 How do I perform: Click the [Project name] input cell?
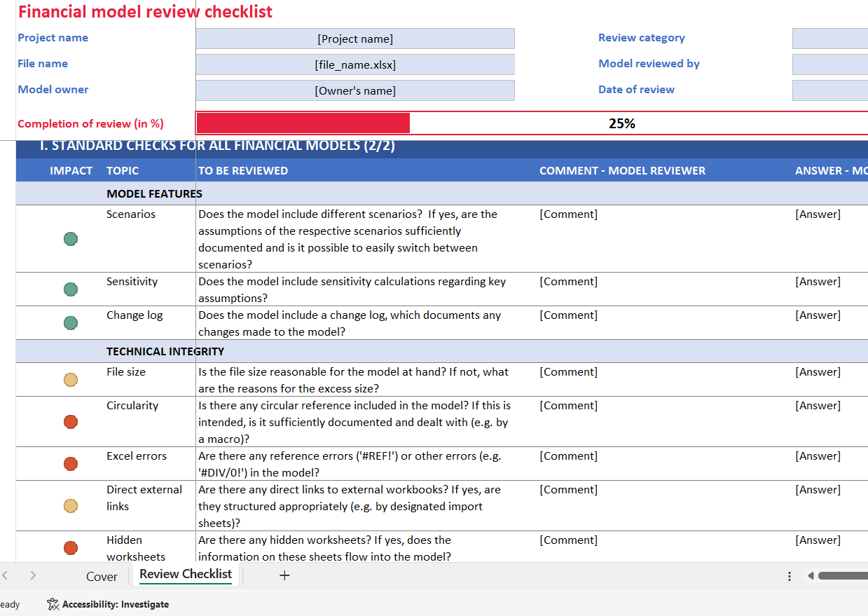pyautogui.click(x=355, y=39)
